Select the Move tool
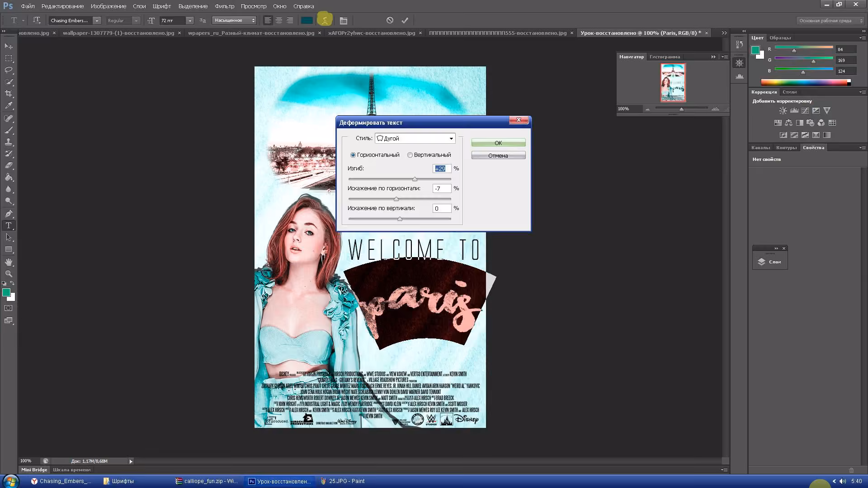868x488 pixels. [9, 47]
